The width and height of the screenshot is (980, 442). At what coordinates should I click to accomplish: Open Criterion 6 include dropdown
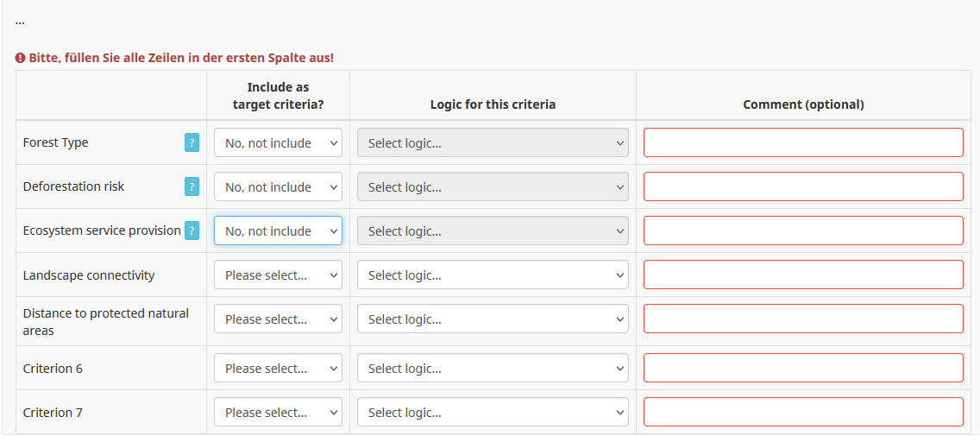278,369
